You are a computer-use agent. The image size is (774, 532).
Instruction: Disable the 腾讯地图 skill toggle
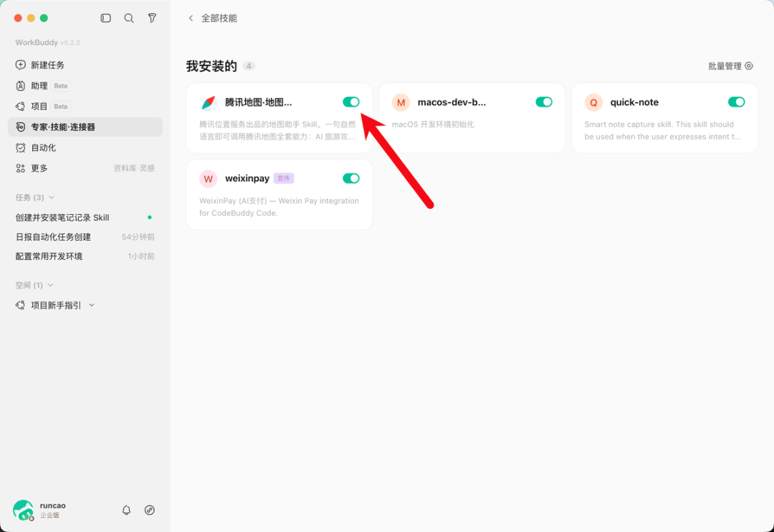pyautogui.click(x=351, y=102)
